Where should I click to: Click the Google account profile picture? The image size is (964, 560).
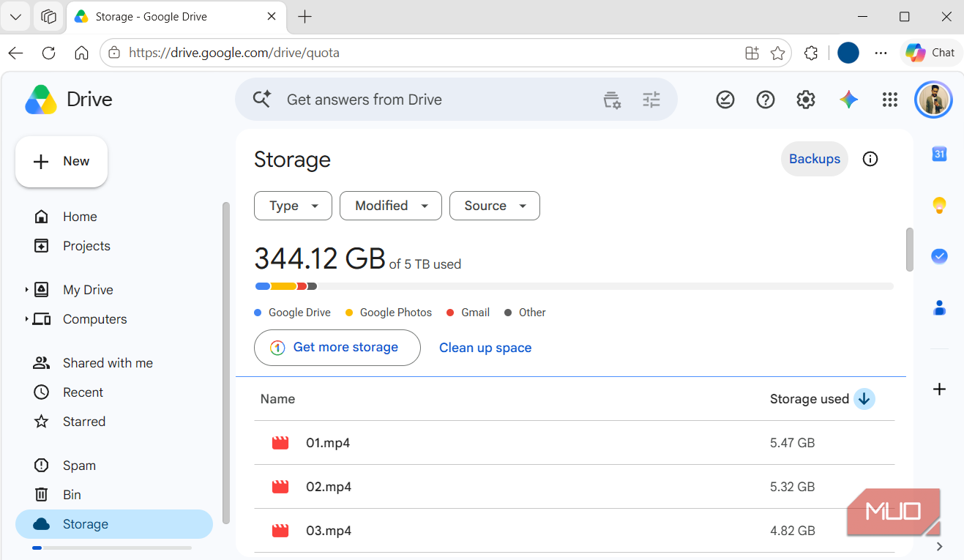pyautogui.click(x=933, y=100)
